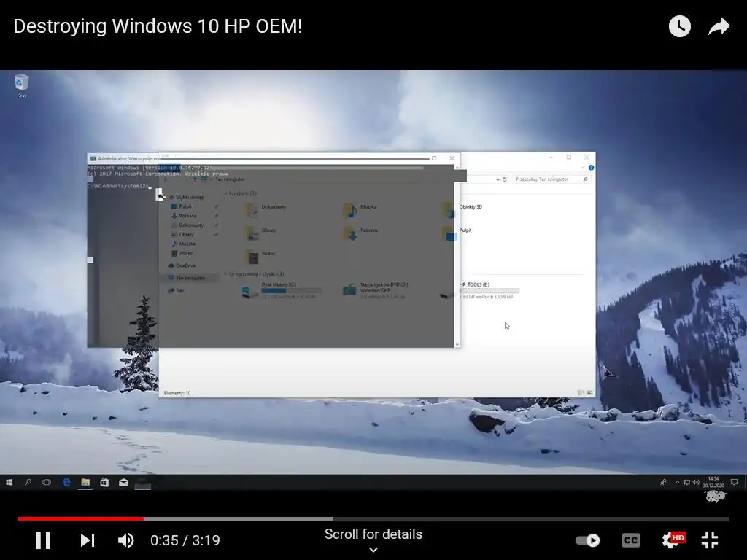
Task: Click the tray volume speaker icon
Action: (x=695, y=483)
